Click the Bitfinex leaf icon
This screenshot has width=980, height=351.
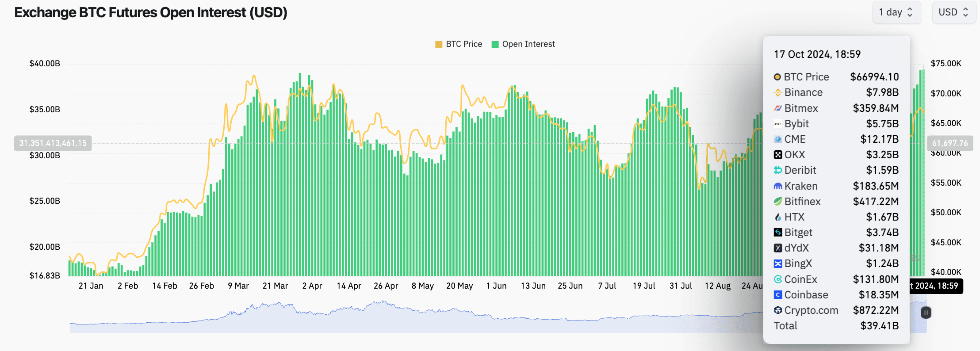tap(778, 202)
